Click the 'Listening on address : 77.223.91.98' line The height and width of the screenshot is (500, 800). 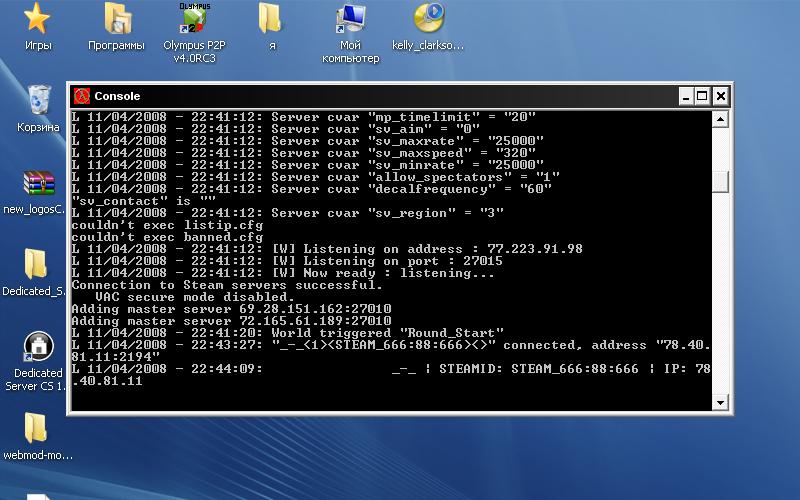(x=327, y=249)
